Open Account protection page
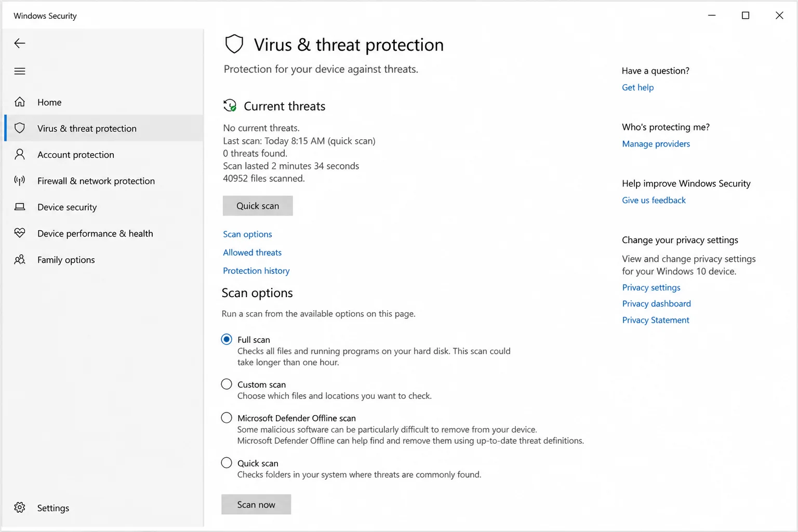The height and width of the screenshot is (532, 798). pyautogui.click(x=103, y=154)
